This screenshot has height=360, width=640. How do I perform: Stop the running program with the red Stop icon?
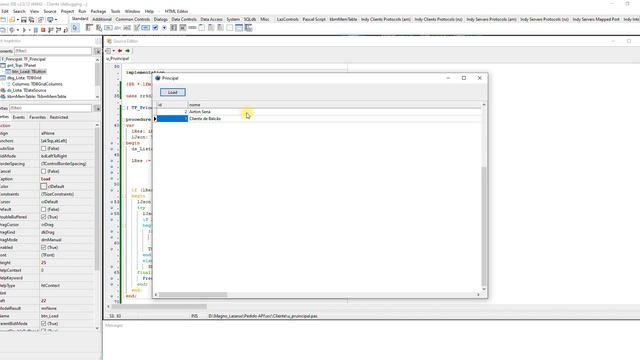(43, 30)
